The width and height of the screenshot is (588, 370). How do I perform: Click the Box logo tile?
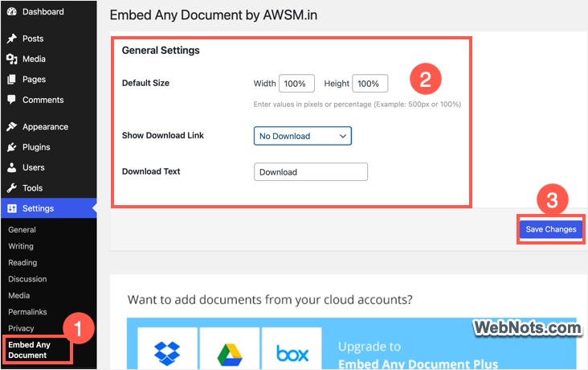click(292, 348)
